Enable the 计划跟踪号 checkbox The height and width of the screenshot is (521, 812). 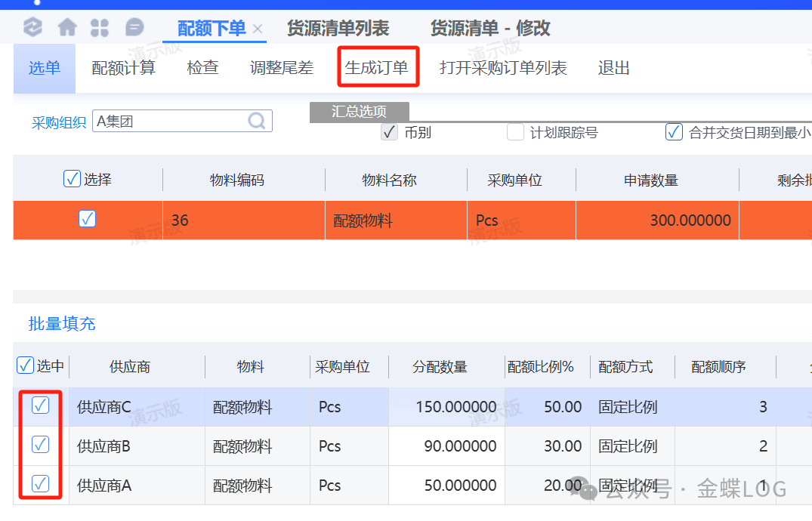(x=515, y=133)
